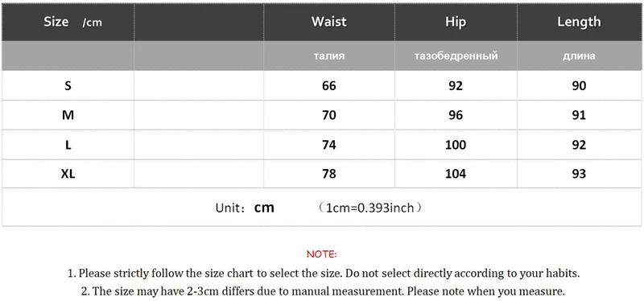Click waist value 66 for size S

click(x=329, y=86)
